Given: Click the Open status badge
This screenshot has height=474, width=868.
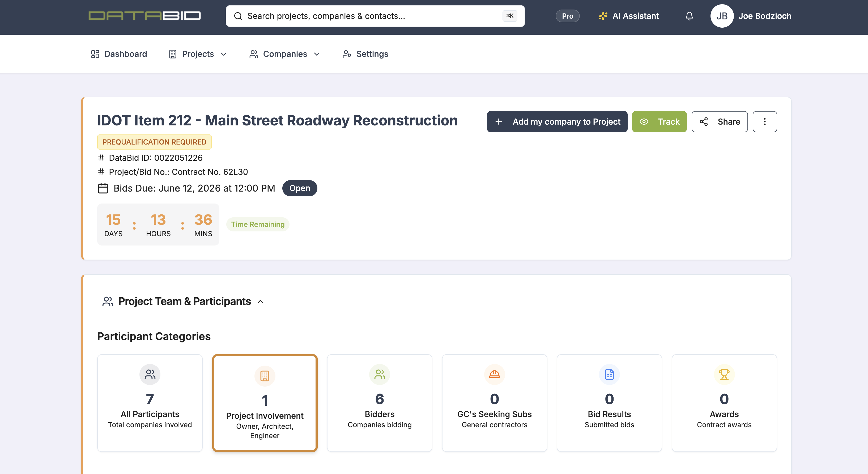Looking at the screenshot, I should coord(300,188).
